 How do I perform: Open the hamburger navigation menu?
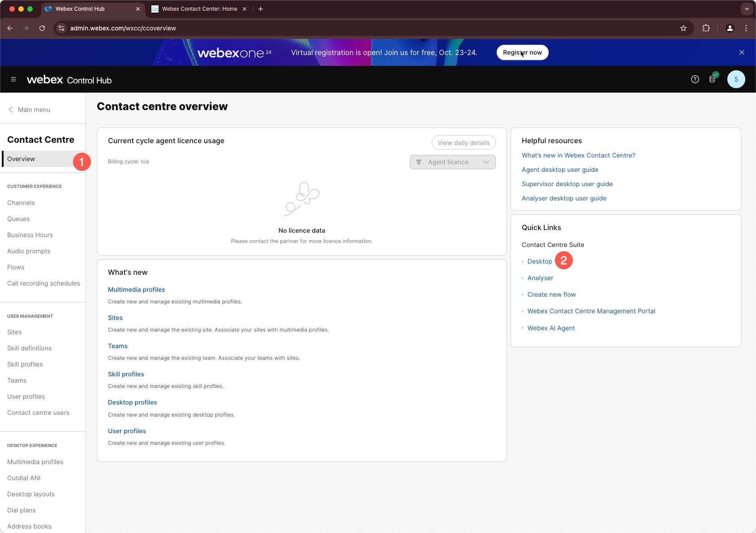coord(13,79)
